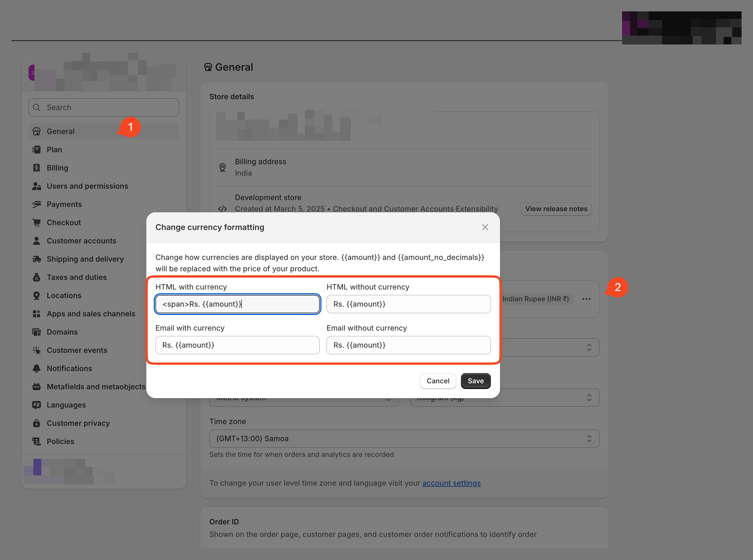The image size is (753, 560).
Task: Open Notifications via the bell icon
Action: tap(37, 368)
